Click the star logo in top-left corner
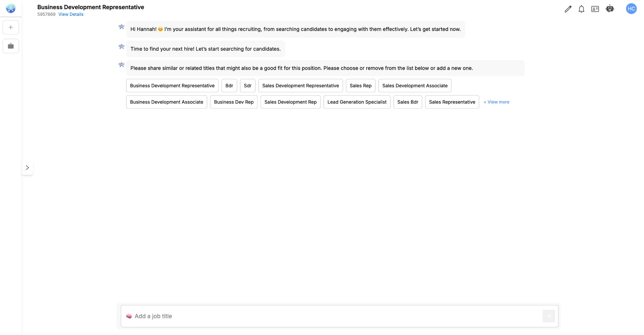The width and height of the screenshot is (644, 335). [11, 9]
